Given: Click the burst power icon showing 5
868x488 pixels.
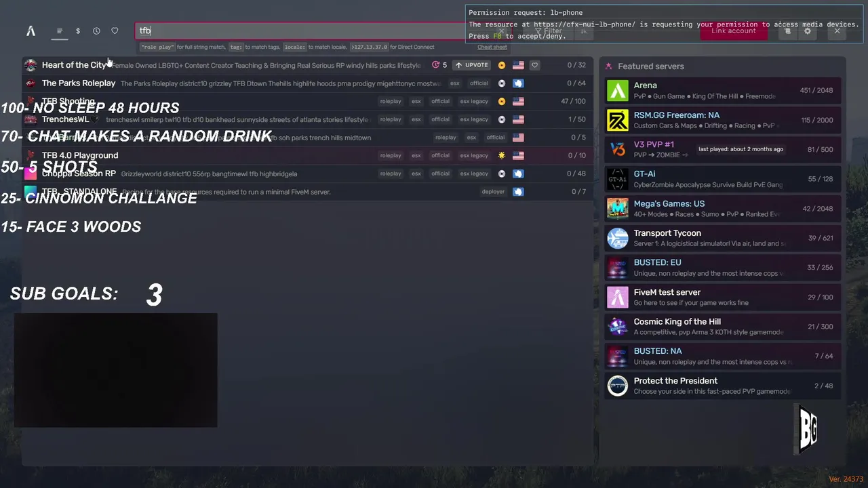Looking at the screenshot, I should [439, 65].
